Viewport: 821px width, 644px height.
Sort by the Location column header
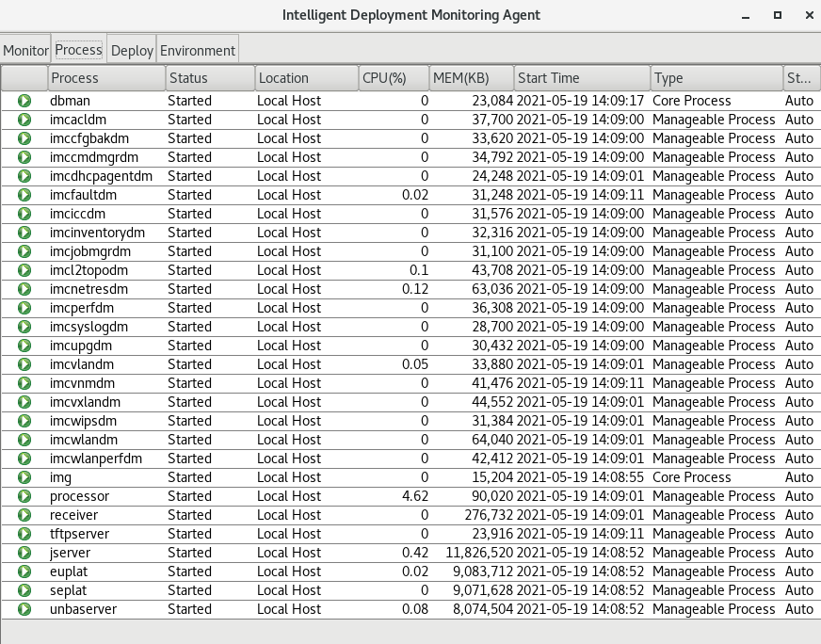[307, 78]
